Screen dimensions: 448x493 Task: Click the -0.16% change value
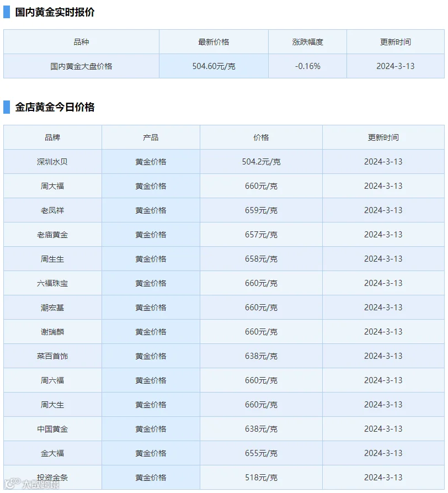tap(307, 66)
